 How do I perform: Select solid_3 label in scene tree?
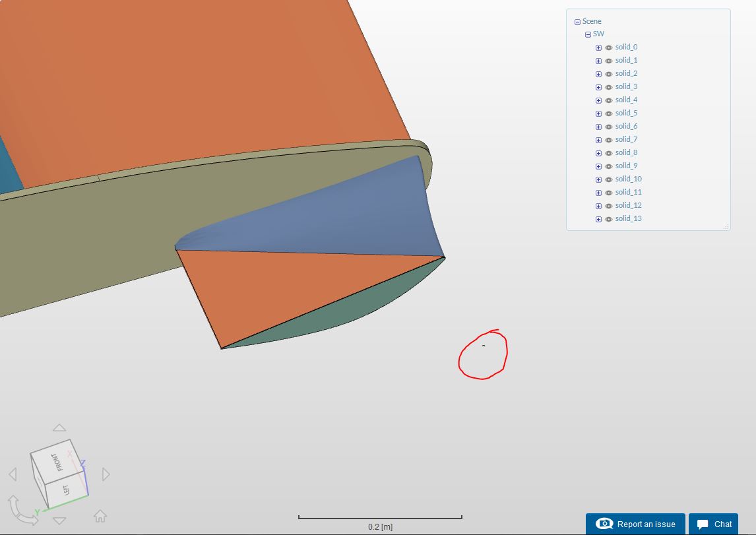tap(626, 86)
